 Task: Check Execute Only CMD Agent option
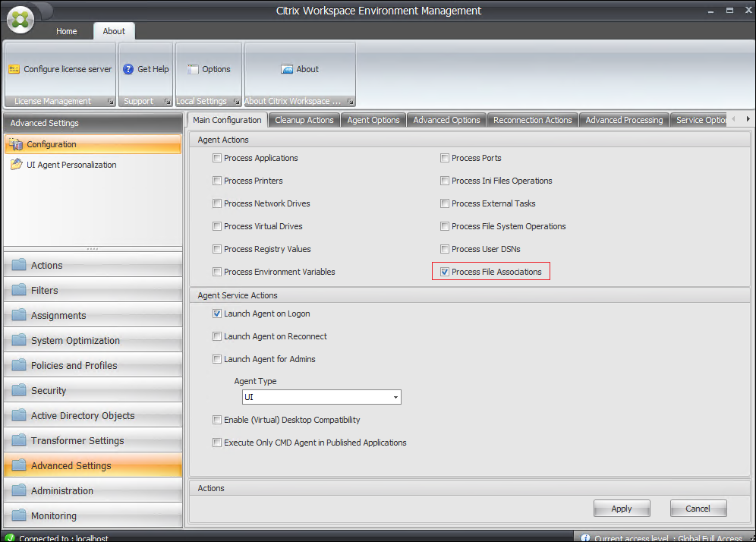pos(217,443)
